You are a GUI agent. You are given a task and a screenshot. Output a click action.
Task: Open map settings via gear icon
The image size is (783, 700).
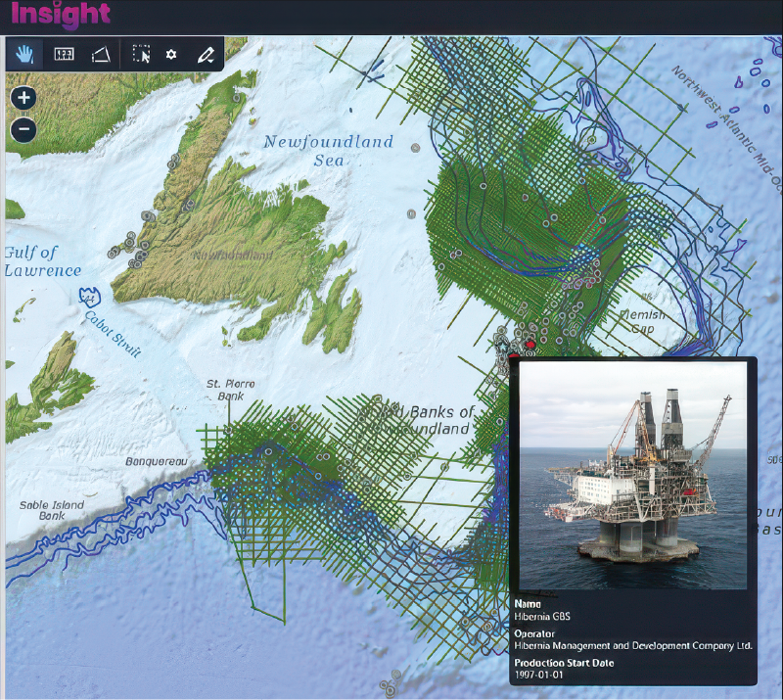point(171,55)
